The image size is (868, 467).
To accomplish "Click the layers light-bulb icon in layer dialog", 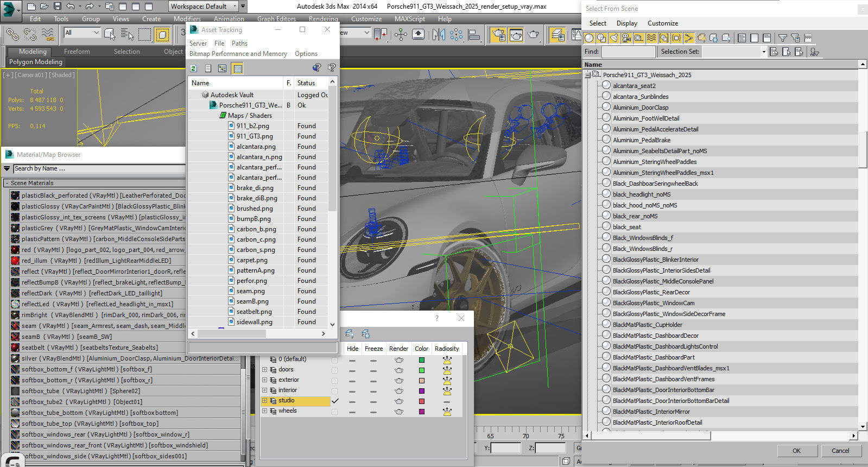I will (350, 334).
